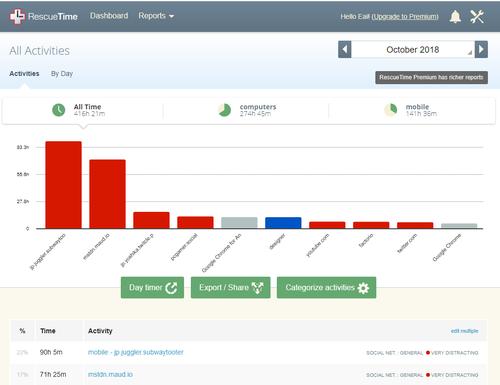Viewport: 500px width, 385px height.
Task: Click the 22% percentage cell
Action: (22, 353)
